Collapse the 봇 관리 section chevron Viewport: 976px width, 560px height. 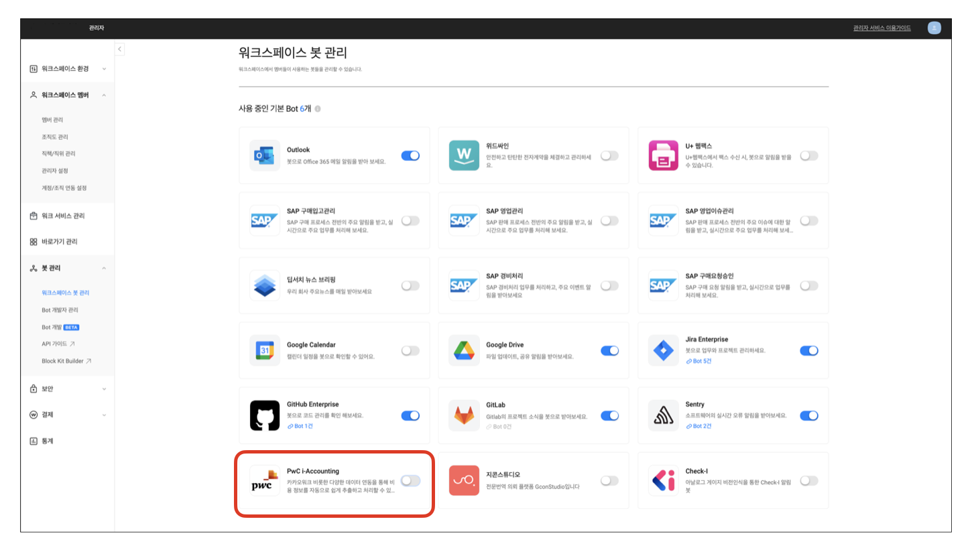click(x=104, y=268)
